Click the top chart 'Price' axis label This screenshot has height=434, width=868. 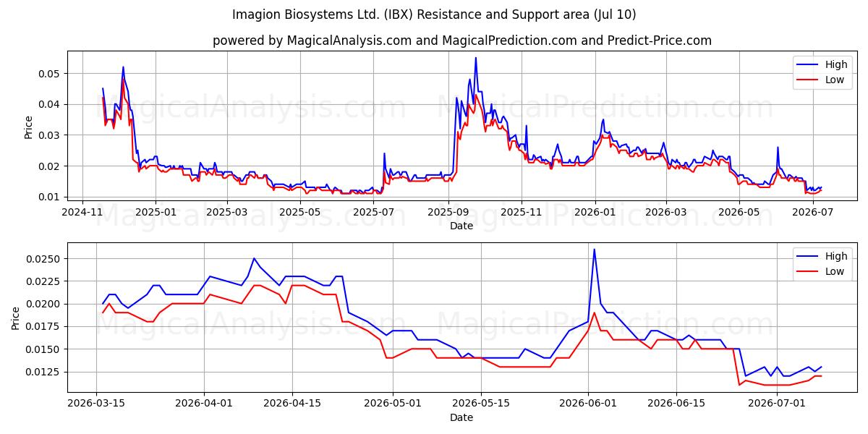29,127
